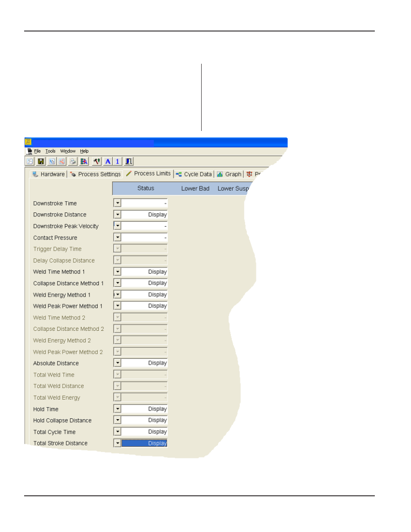Click the Total Cycle Time row label
The image size is (411, 532).
[x=54, y=432]
